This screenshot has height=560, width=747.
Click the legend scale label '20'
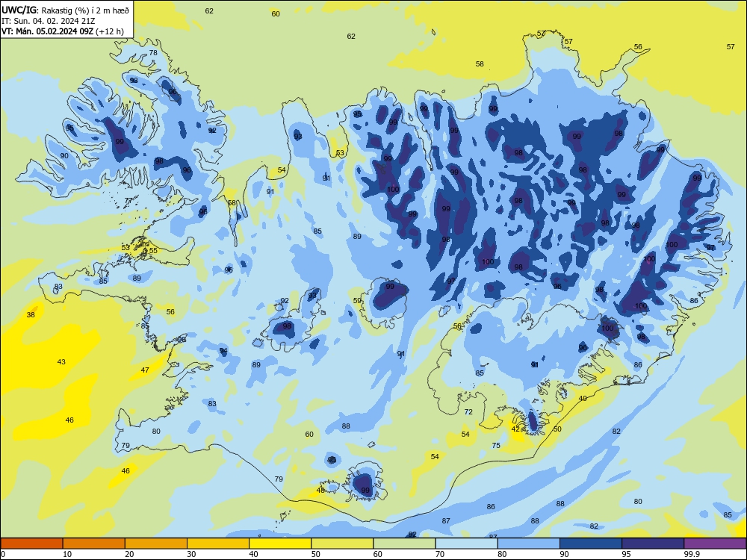click(129, 554)
